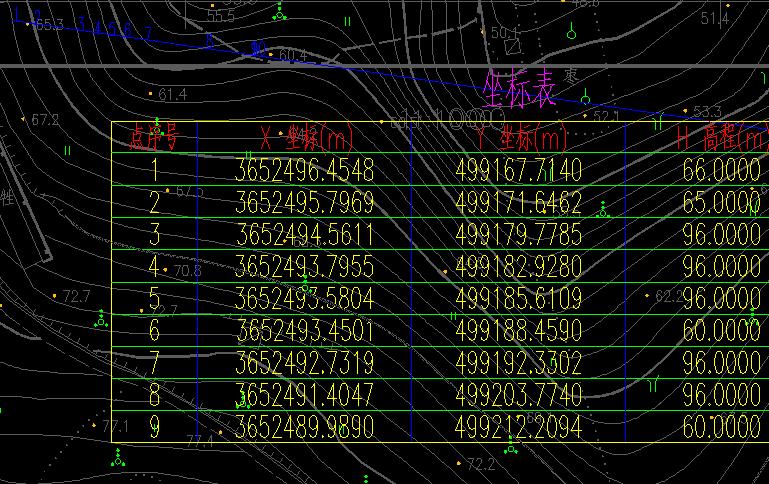
Task: Pick X value 3652496.4548 in the table
Action: (305, 170)
